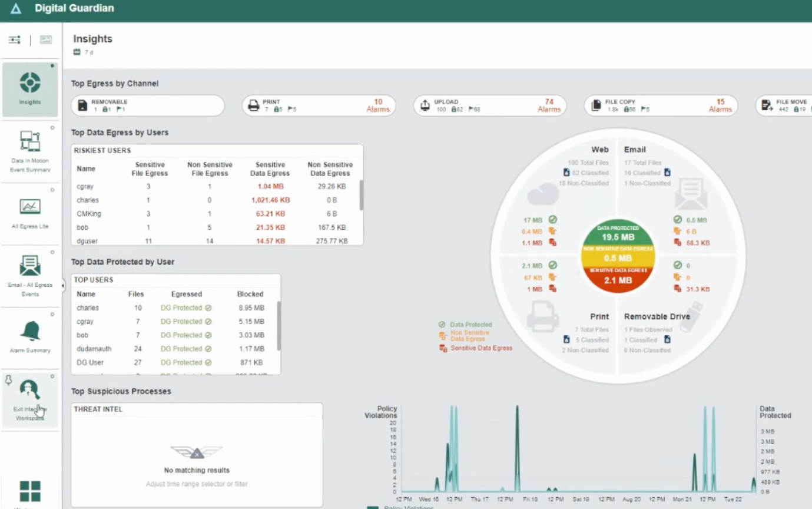Click the Digital Guardian logo icon
812x509 pixels.
click(x=16, y=9)
